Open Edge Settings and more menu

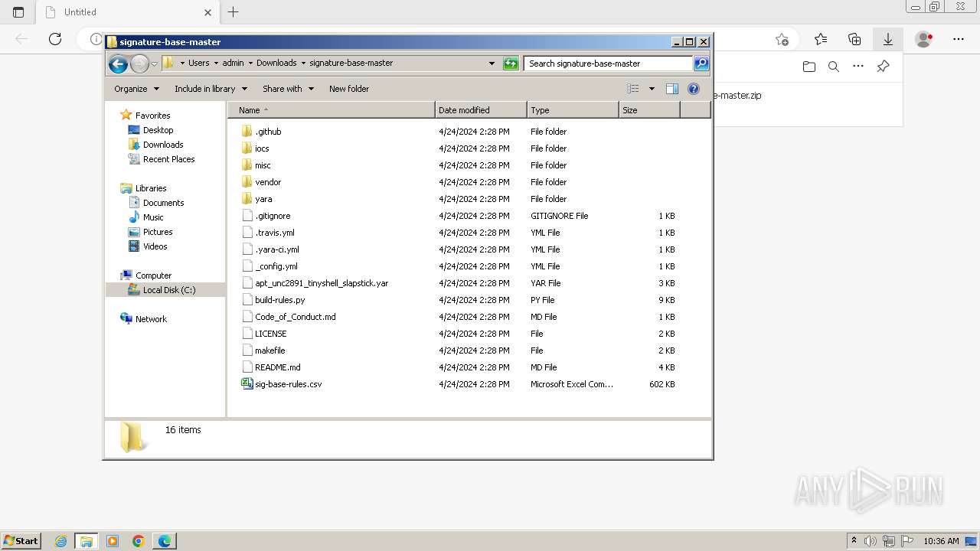tap(959, 39)
